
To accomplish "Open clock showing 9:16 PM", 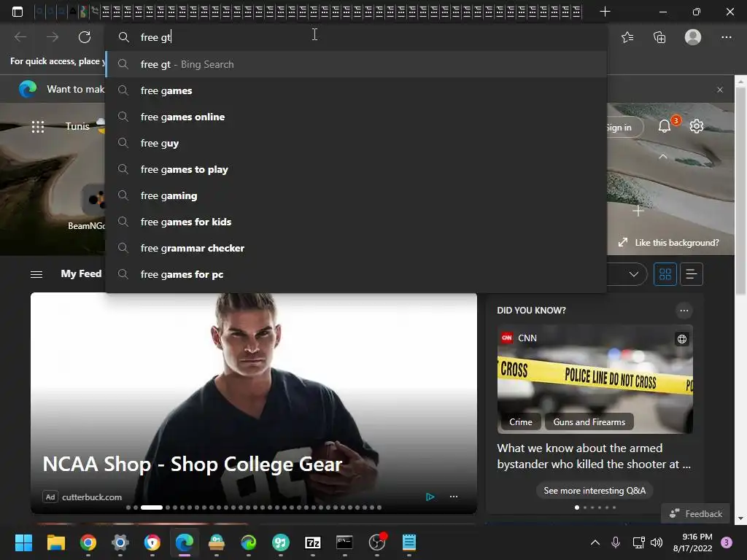I will 692,542.
